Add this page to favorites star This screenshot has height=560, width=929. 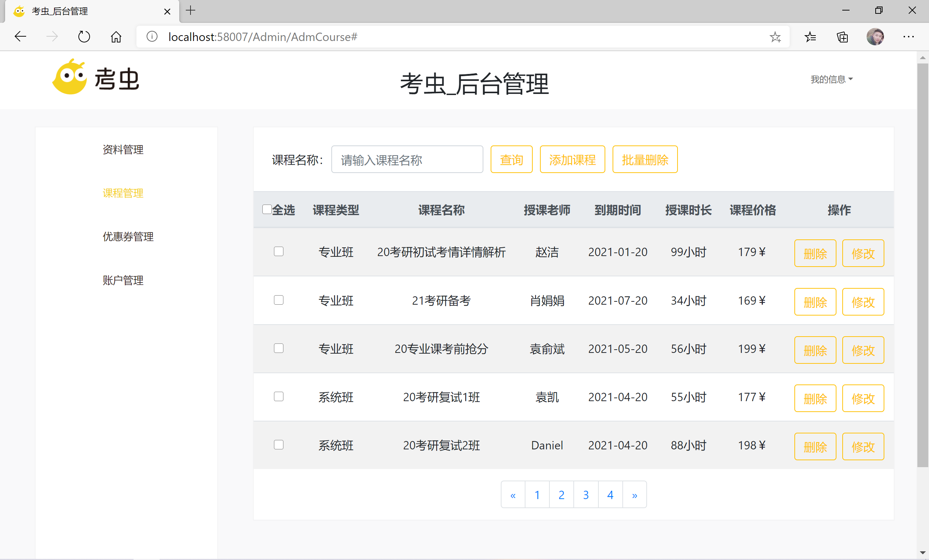775,37
